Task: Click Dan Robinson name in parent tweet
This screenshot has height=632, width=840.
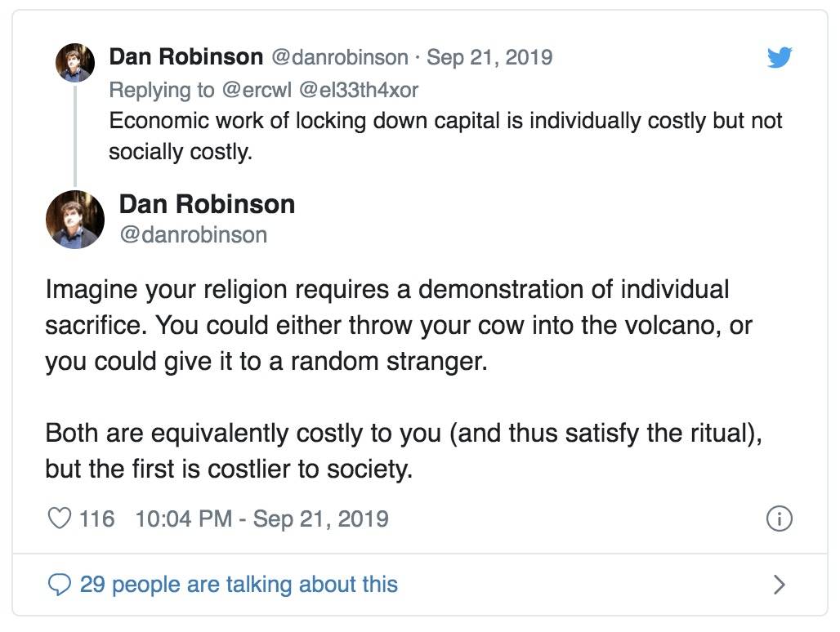Action: (185, 56)
